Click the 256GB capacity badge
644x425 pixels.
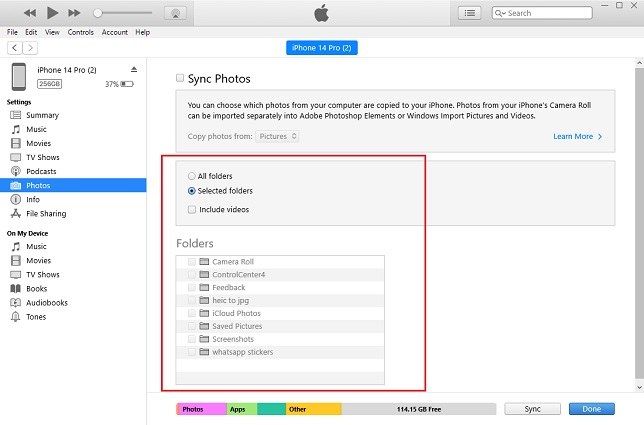pos(49,84)
